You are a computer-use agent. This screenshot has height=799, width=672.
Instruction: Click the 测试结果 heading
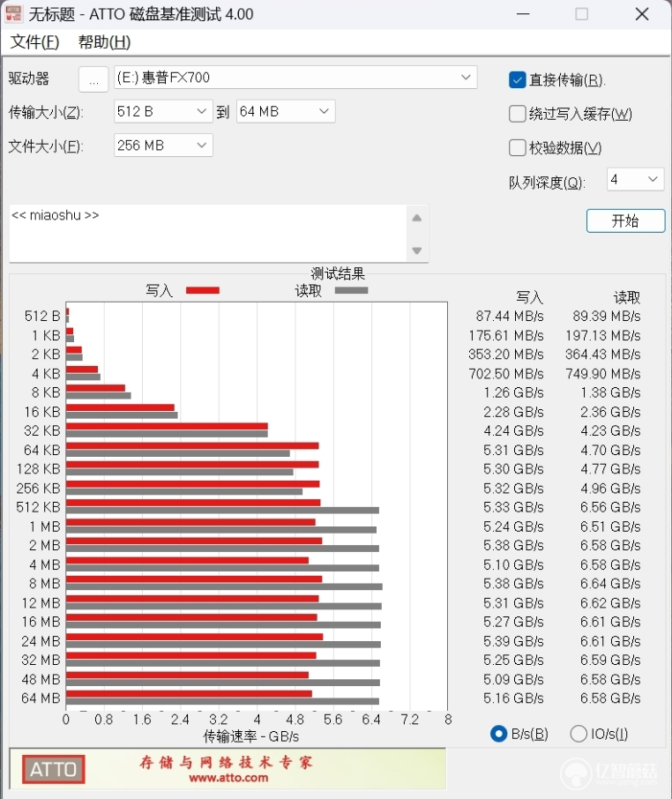click(338, 273)
